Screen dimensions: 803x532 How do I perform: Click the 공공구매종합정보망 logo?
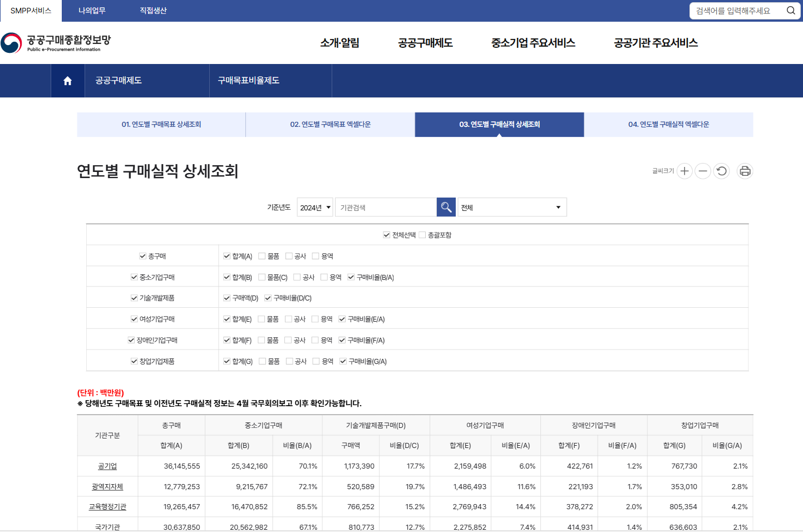(56, 42)
